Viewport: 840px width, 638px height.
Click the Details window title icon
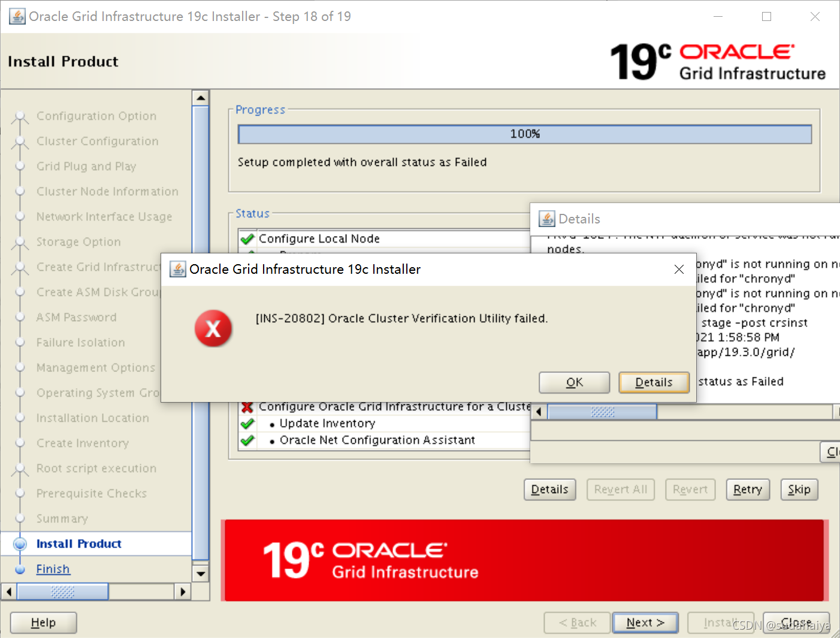pos(547,219)
